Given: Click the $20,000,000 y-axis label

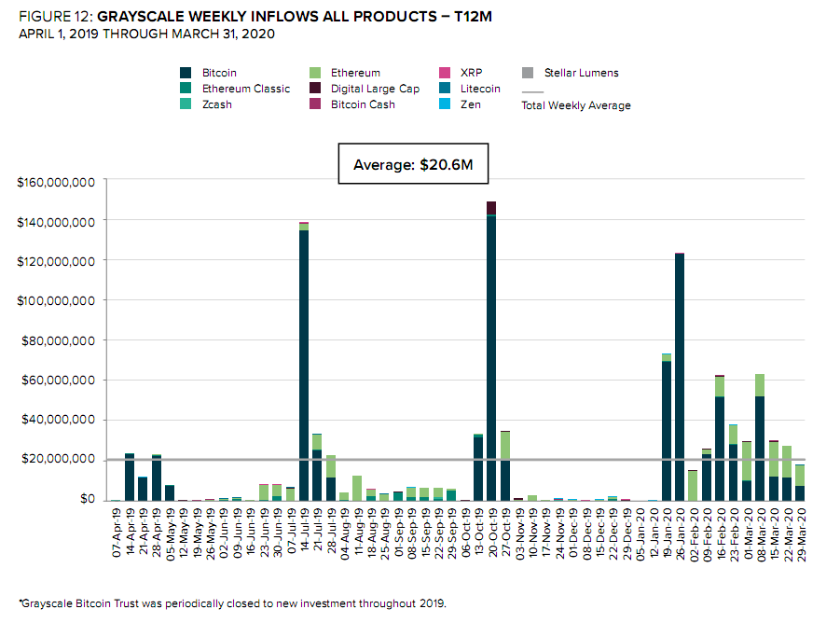Looking at the screenshot, I should pos(58,459).
